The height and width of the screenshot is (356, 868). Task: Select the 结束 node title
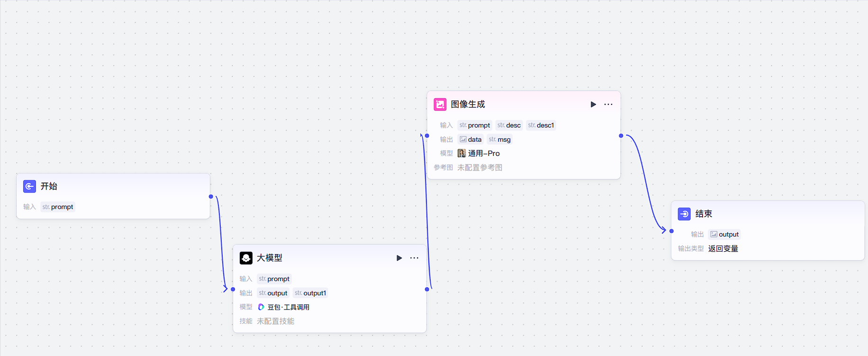pos(704,214)
